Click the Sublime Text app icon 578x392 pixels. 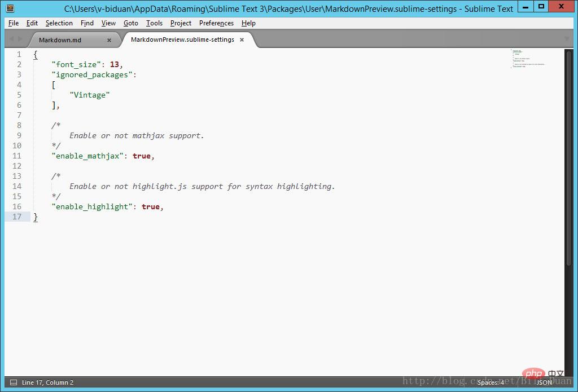pos(10,8)
